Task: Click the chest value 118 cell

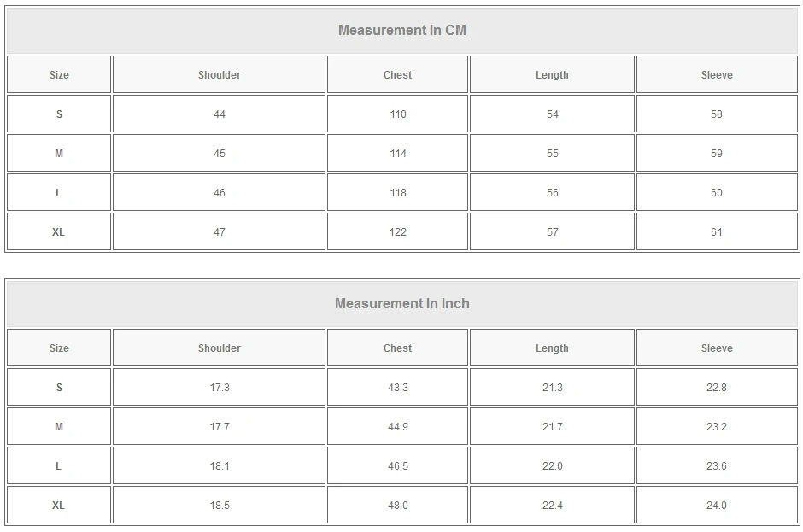Action: [x=398, y=193]
